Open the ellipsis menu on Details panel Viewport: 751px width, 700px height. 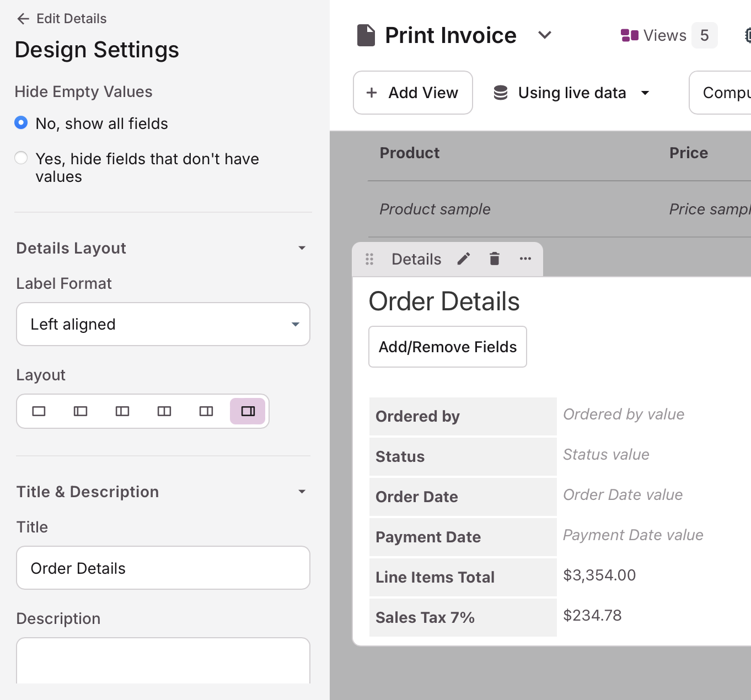[525, 259]
